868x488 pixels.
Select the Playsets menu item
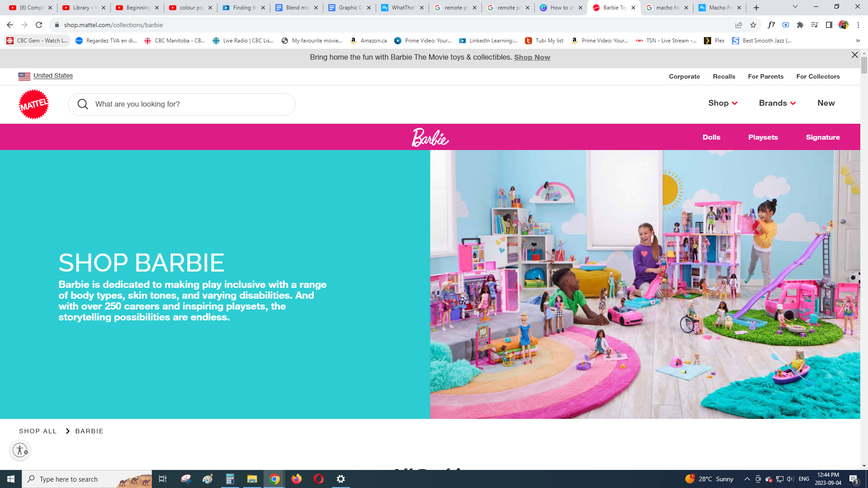point(763,137)
